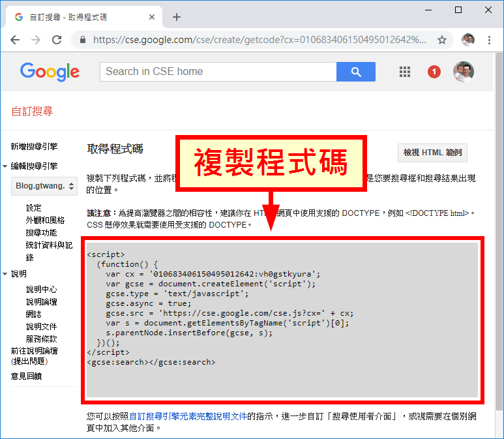Collapse the 說明 section arrow
The height and width of the screenshot is (439, 504).
(x=5, y=274)
